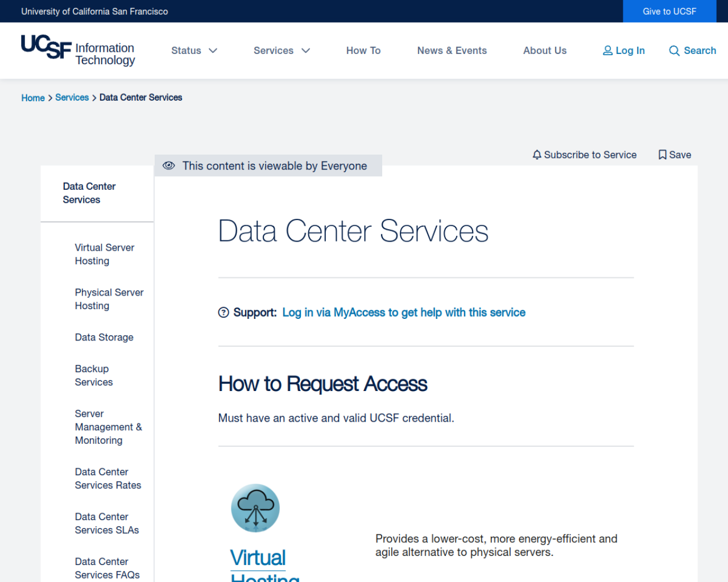The image size is (728, 582).
Task: Click the Log In link
Action: (x=630, y=51)
